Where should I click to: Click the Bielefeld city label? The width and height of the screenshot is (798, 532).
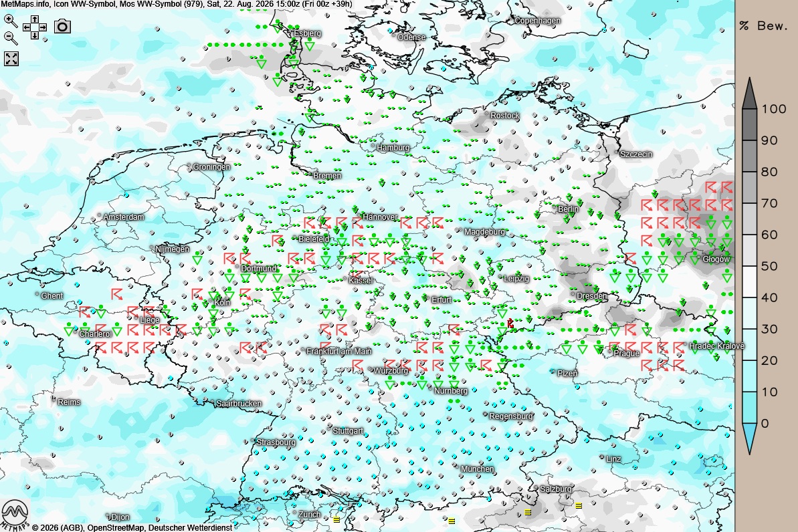click(x=314, y=239)
